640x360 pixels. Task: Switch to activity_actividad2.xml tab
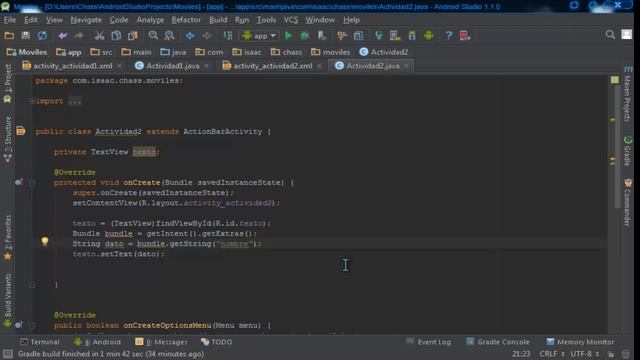(x=272, y=66)
